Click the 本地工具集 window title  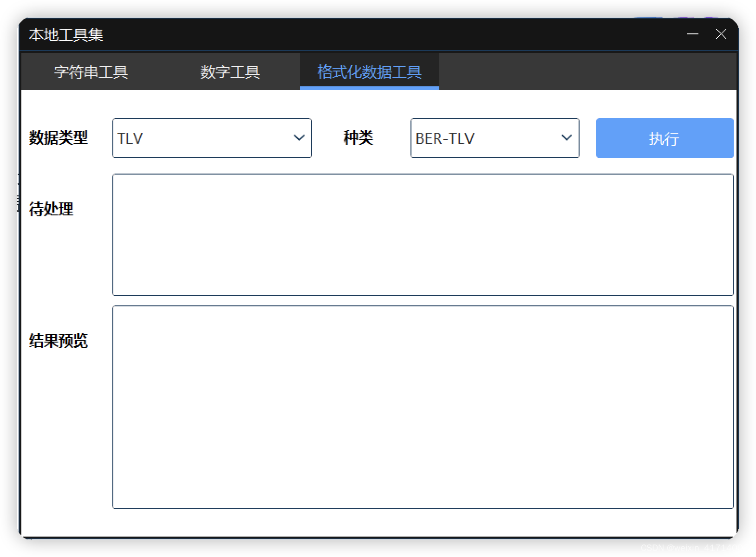pos(66,34)
